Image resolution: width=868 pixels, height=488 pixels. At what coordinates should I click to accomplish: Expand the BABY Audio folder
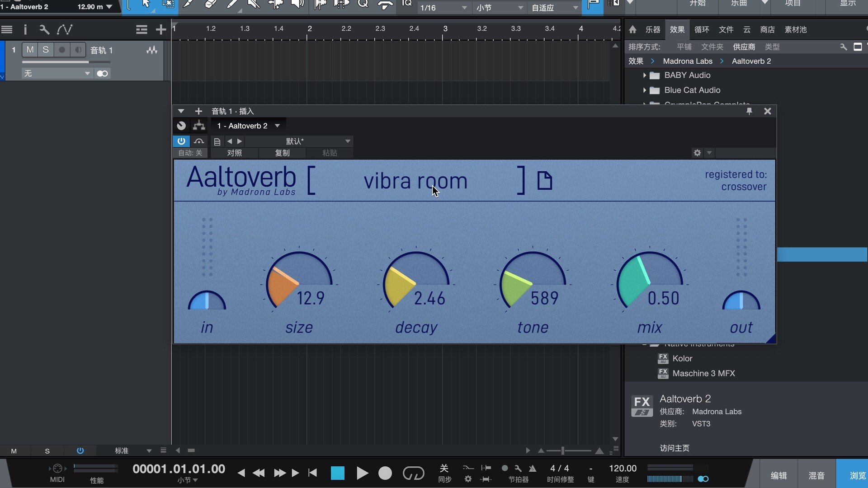tap(644, 75)
